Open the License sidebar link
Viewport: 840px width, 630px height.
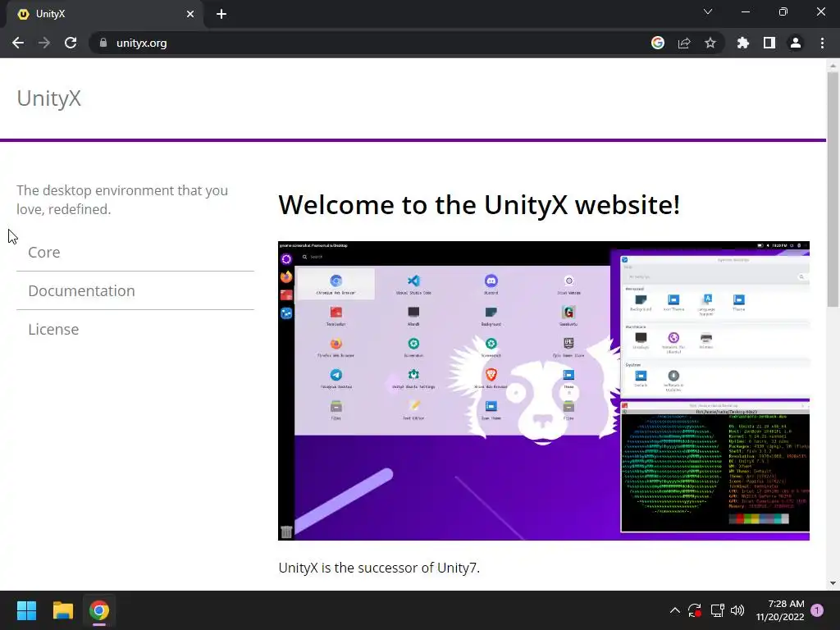53,329
